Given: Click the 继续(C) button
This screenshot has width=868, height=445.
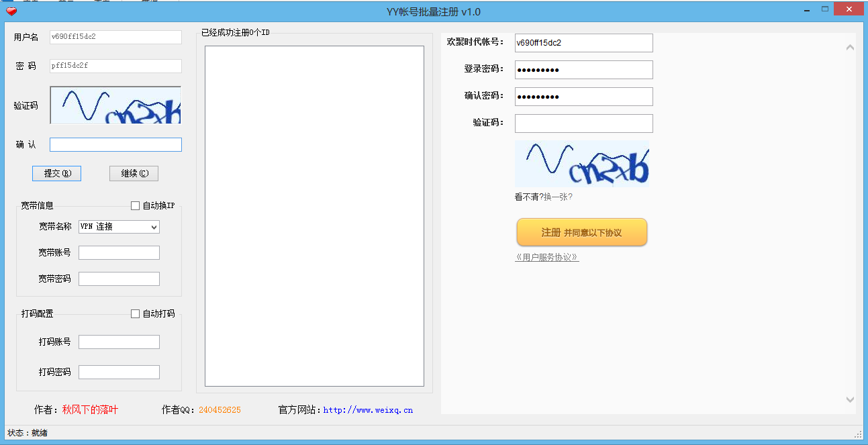Looking at the screenshot, I should [x=134, y=173].
